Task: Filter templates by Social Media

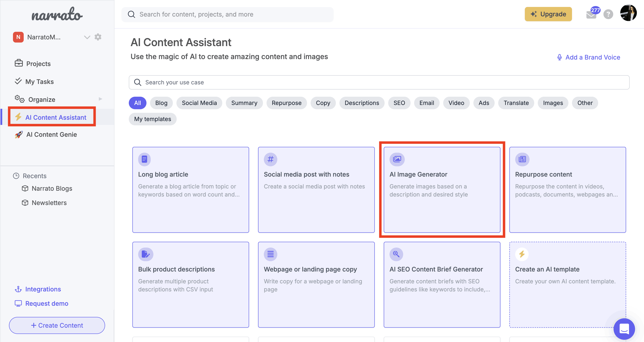Action: coord(199,103)
